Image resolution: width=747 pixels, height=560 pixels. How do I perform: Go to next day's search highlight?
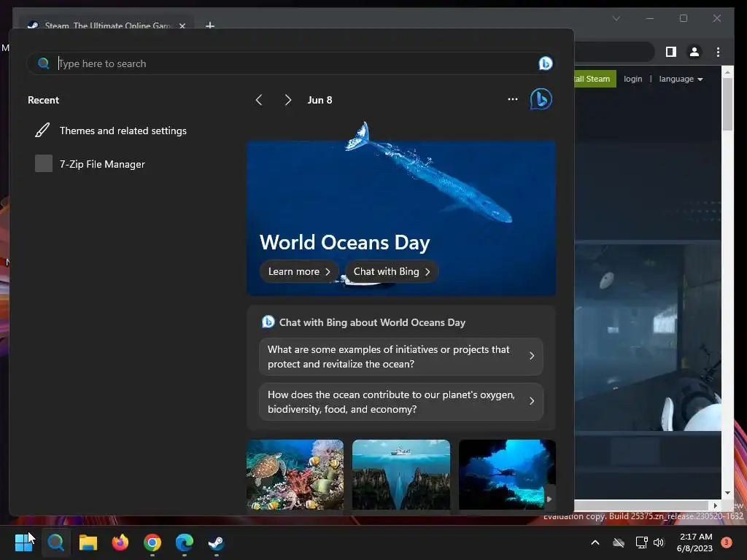click(x=287, y=100)
